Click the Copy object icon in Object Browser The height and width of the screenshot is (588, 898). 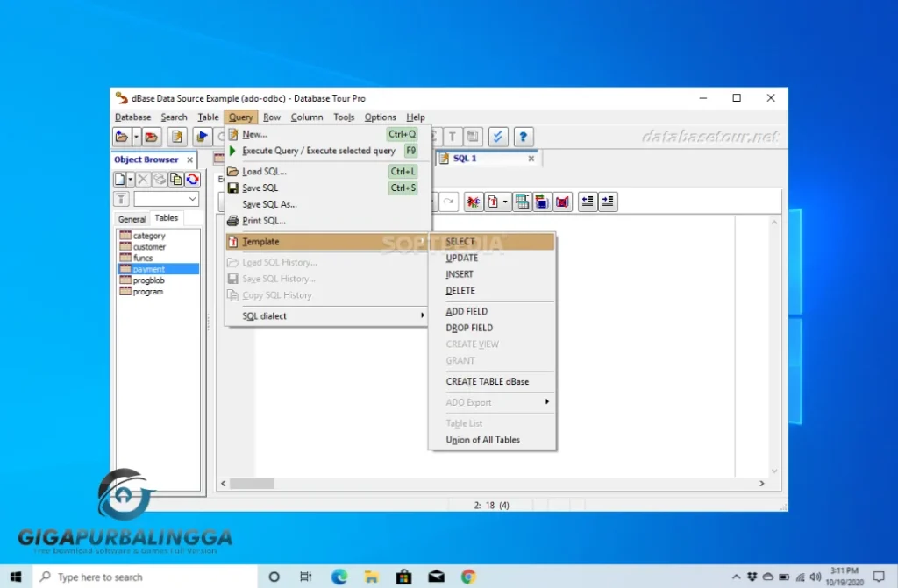click(175, 180)
